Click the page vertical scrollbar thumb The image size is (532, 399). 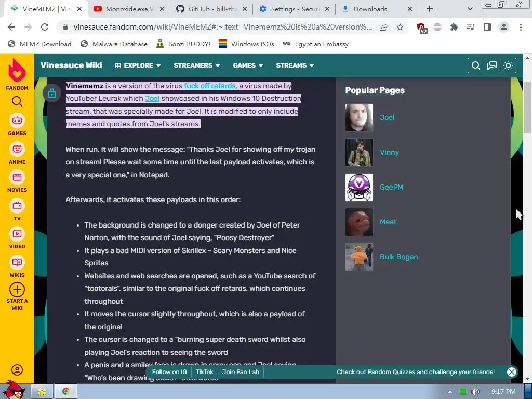click(527, 107)
